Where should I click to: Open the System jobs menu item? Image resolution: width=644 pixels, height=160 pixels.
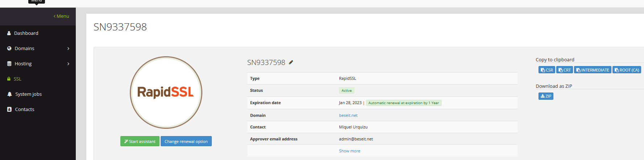tap(28, 94)
